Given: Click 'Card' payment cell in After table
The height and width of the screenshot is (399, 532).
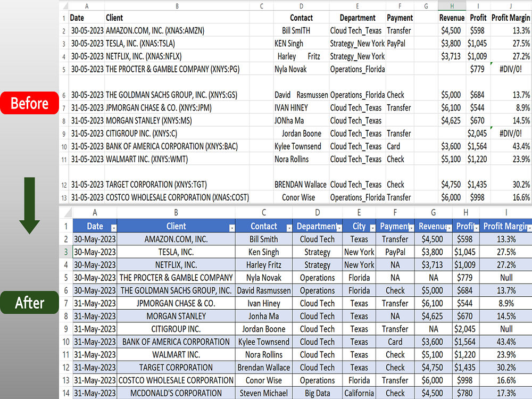Looking at the screenshot, I should click(395, 342).
